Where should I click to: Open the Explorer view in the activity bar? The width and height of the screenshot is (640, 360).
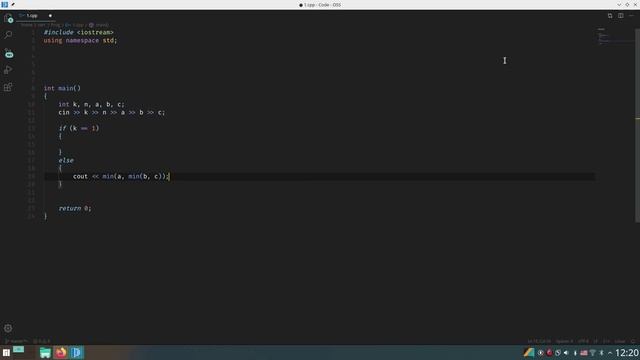(x=8, y=18)
